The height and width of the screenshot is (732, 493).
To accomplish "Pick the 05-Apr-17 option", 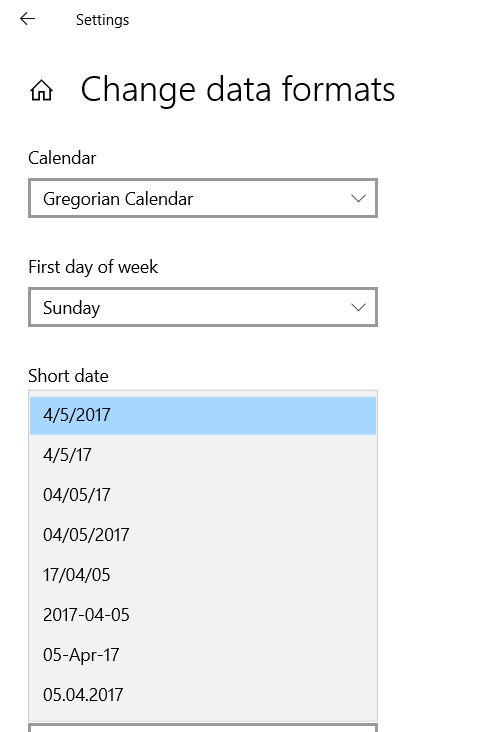I will (203, 655).
